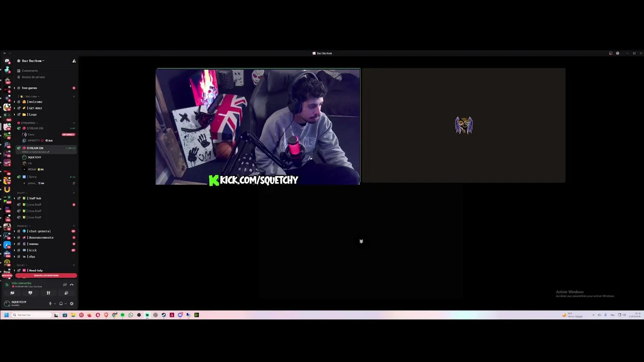
Task: Disconnect from voice with hang-up icon
Action: click(x=71, y=285)
